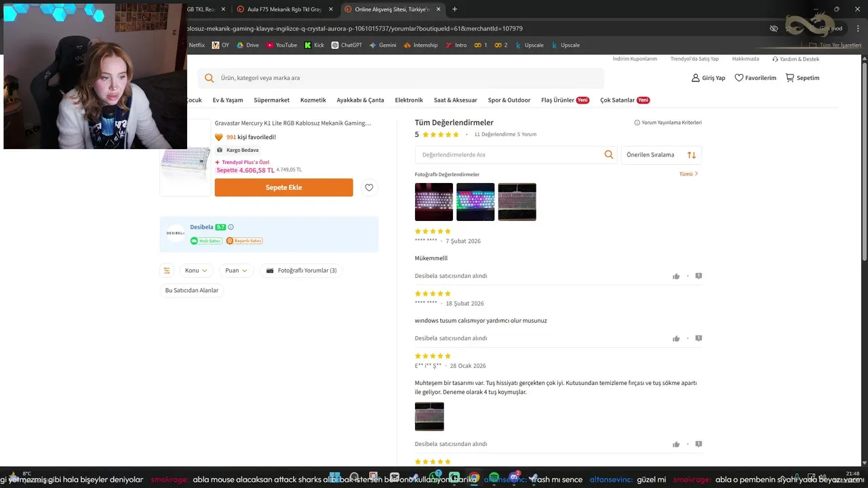Open Saat & Aksesuar category
This screenshot has width=868, height=488.
[456, 100]
